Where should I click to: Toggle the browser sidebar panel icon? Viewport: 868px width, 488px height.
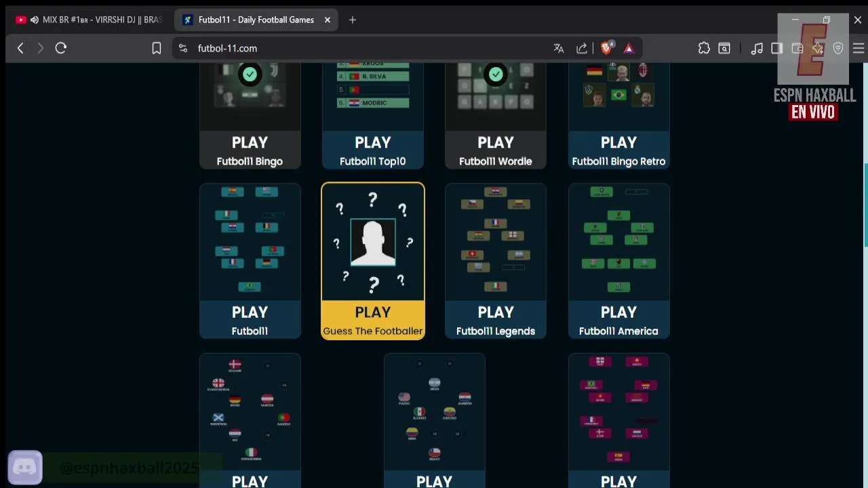(777, 48)
